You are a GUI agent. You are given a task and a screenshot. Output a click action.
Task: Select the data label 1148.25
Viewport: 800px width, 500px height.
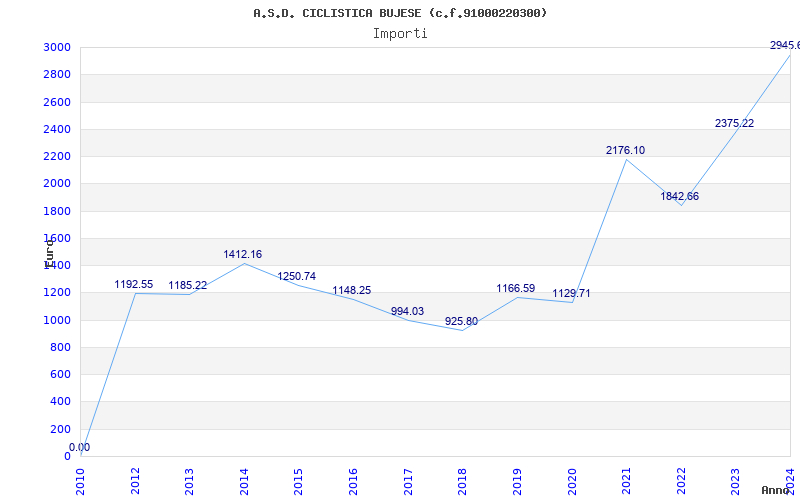click(x=352, y=290)
